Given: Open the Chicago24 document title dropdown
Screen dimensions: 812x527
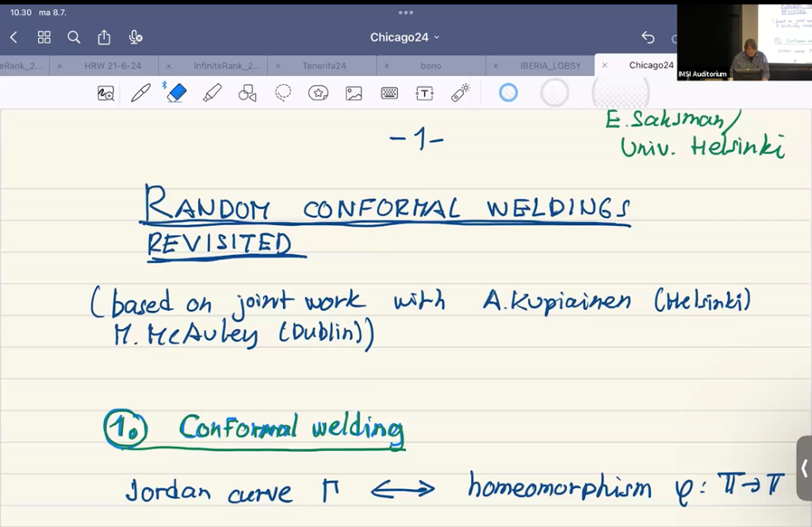Looking at the screenshot, I should click(406, 37).
